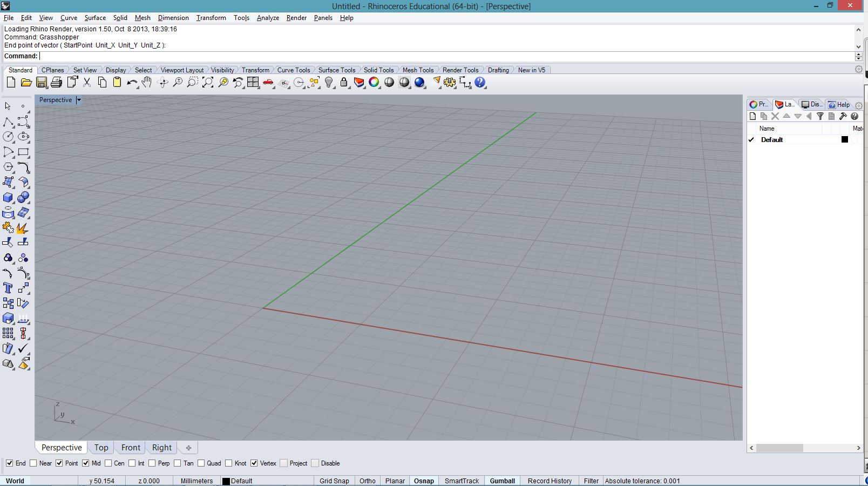Open the Perspective viewport title dropdown arrow
Viewport: 868px width, 486px height.
[x=79, y=100]
